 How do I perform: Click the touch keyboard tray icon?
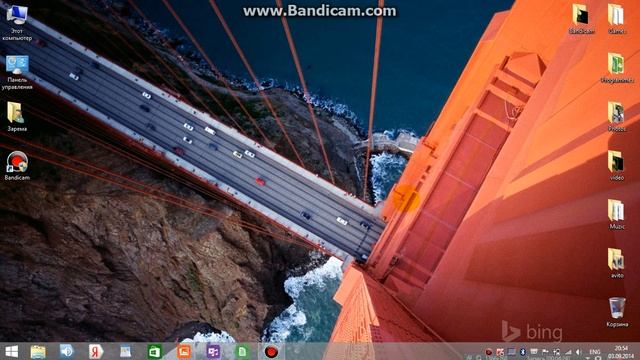tap(533, 352)
